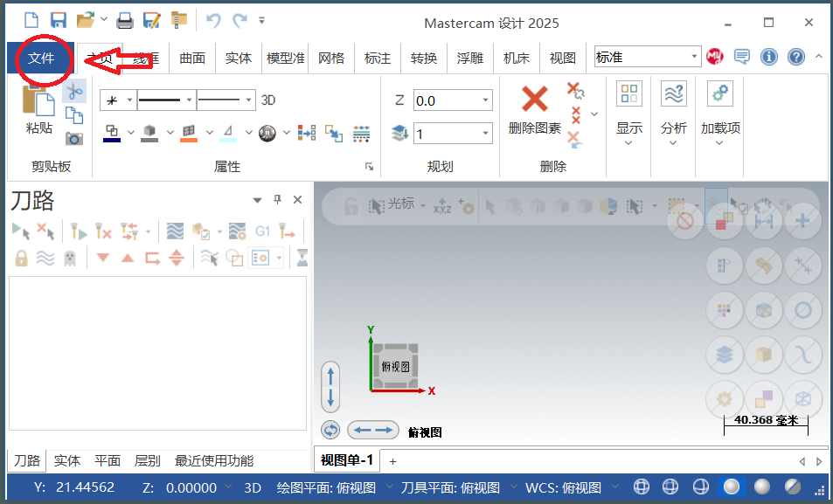The image size is (833, 504).
Task: Open the 属性 group dialog launcher
Action: (369, 167)
